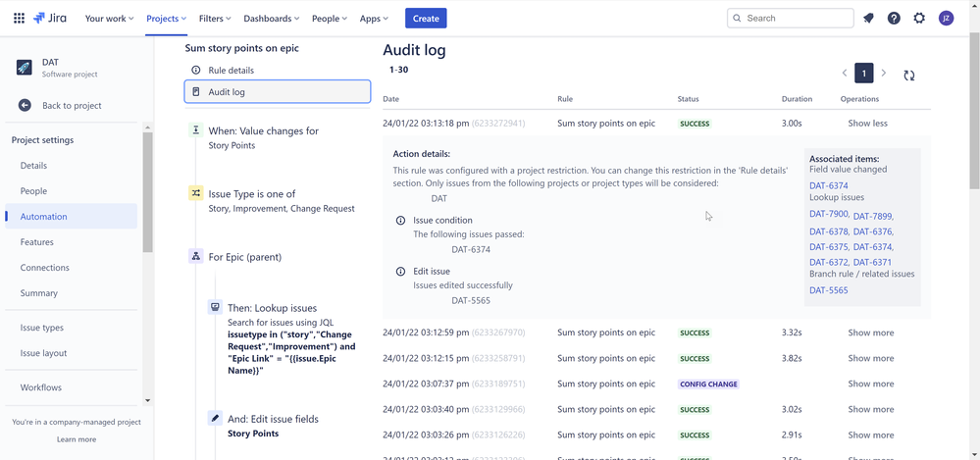Click the page vertical scrollbar thumb

(974, 113)
